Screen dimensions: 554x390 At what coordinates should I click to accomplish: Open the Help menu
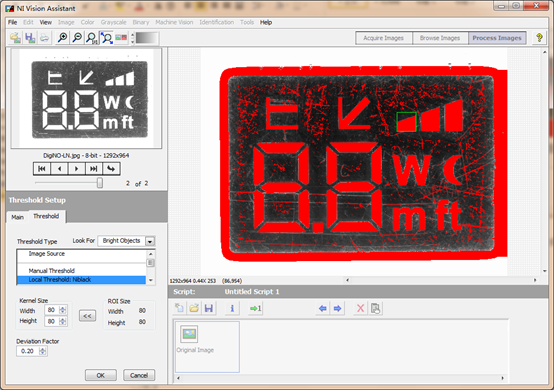(266, 22)
